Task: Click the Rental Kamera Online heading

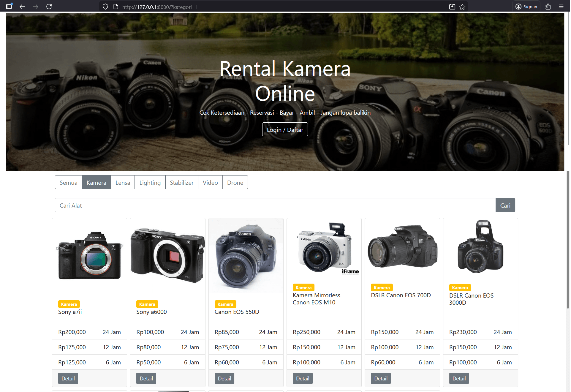Action: [285, 81]
